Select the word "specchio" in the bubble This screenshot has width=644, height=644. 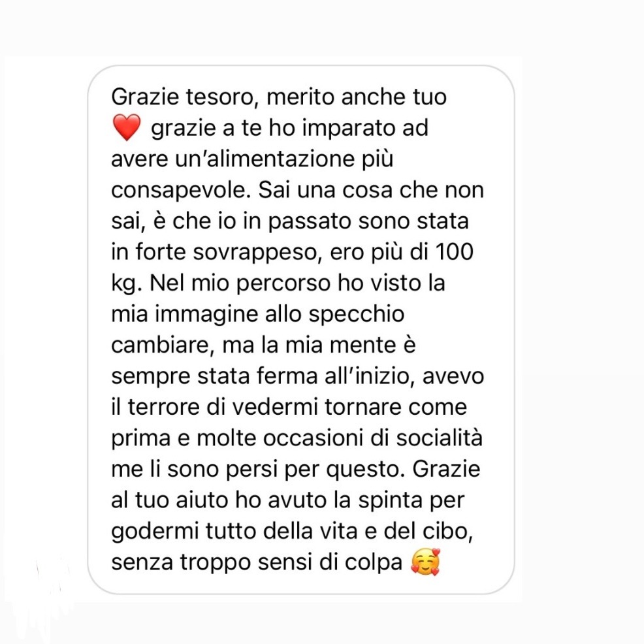(357, 315)
